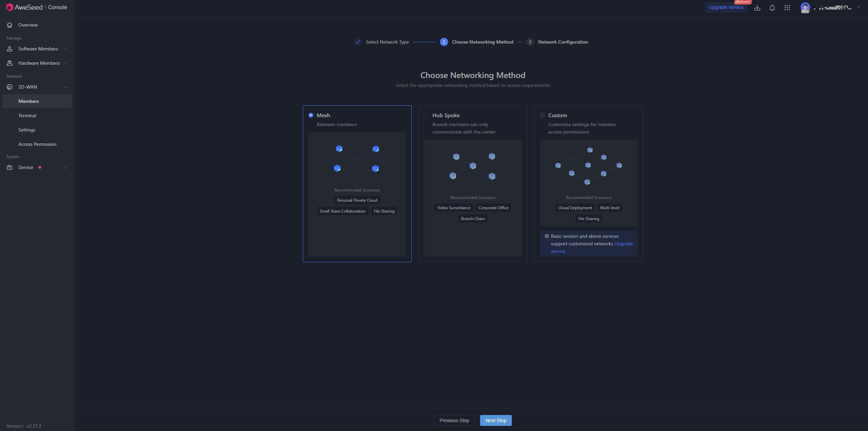
Task: Click Upgrade service header button
Action: (726, 7)
